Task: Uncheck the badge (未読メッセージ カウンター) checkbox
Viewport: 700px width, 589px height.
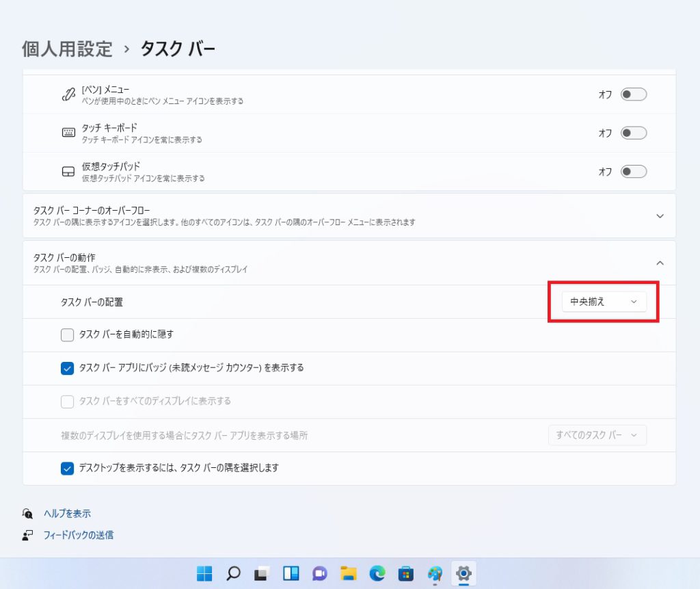Action: tap(67, 368)
